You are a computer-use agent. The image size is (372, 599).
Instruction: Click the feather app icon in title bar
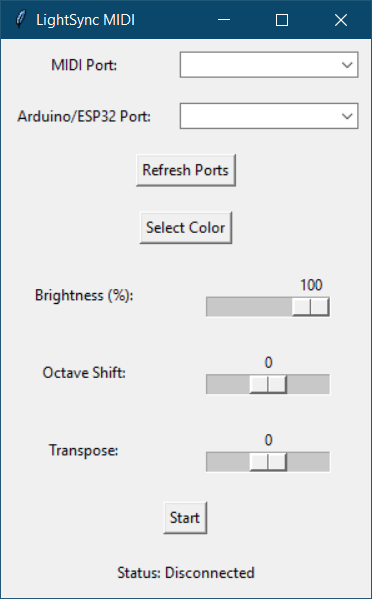[x=20, y=20]
